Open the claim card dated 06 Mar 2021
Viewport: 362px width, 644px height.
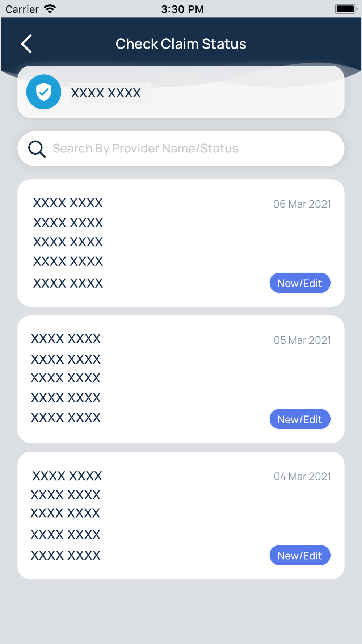(x=181, y=243)
